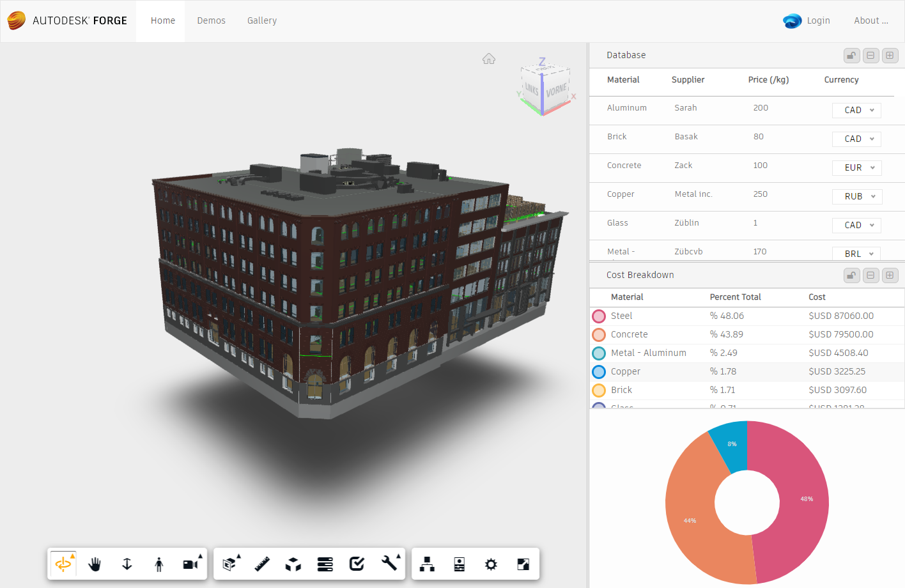Open the currency dropdown for Aluminum
This screenshot has width=905, height=588.
coord(856,110)
